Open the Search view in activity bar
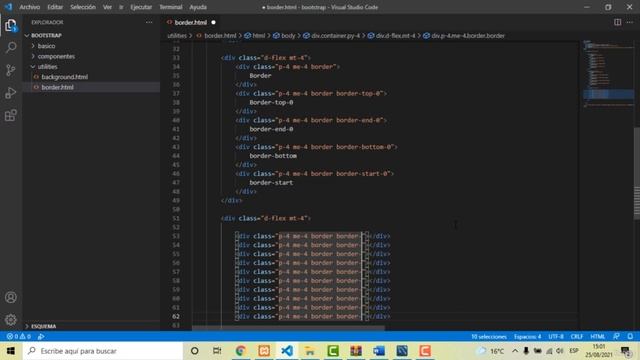 tap(11, 48)
